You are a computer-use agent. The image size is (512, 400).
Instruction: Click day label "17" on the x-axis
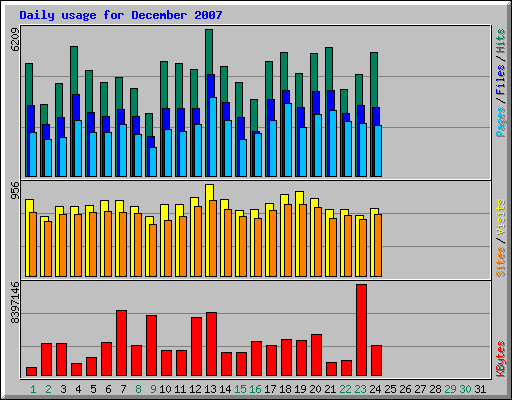270,389
